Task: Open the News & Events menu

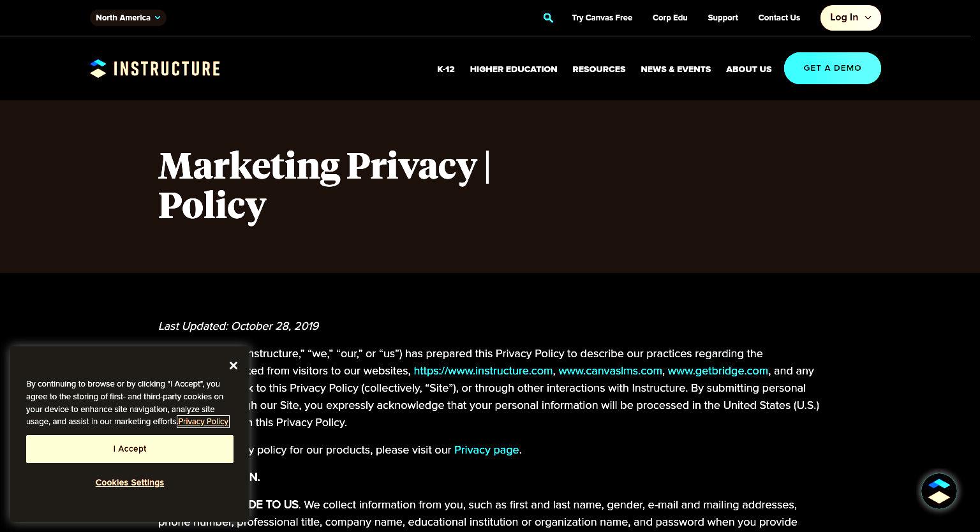Action: [x=676, y=69]
